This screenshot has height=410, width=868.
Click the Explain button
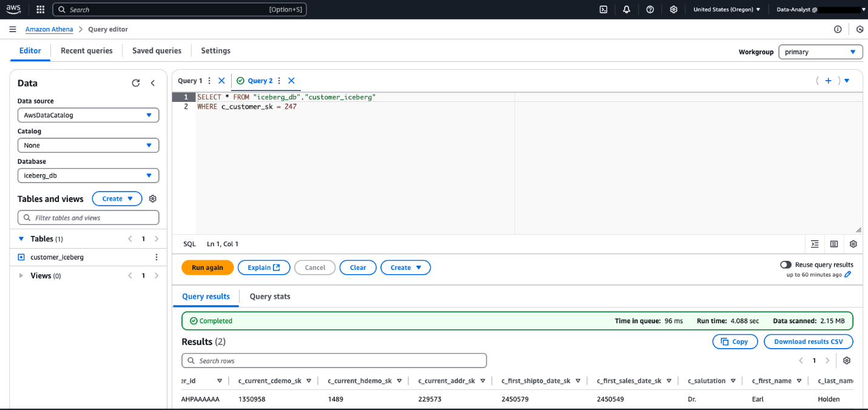pos(264,267)
